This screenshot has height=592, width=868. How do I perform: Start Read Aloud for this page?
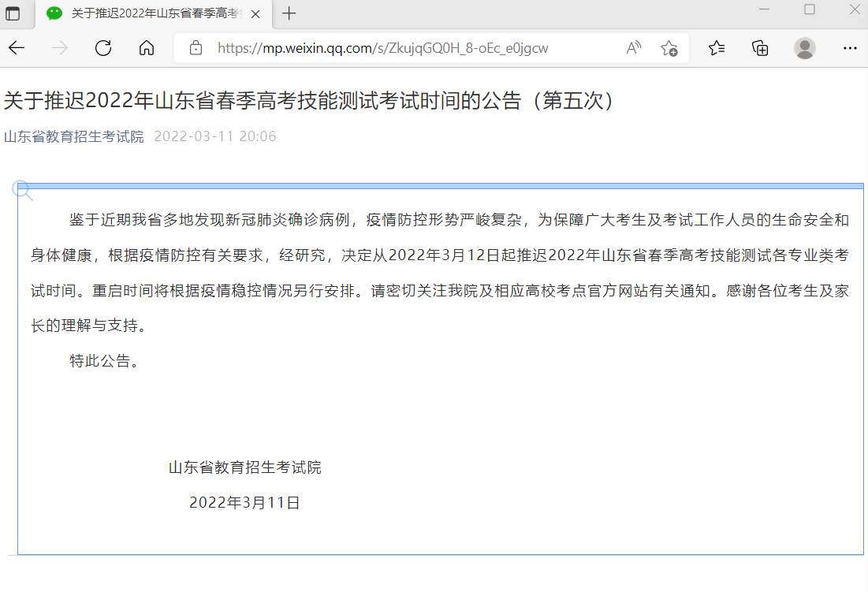click(x=634, y=48)
